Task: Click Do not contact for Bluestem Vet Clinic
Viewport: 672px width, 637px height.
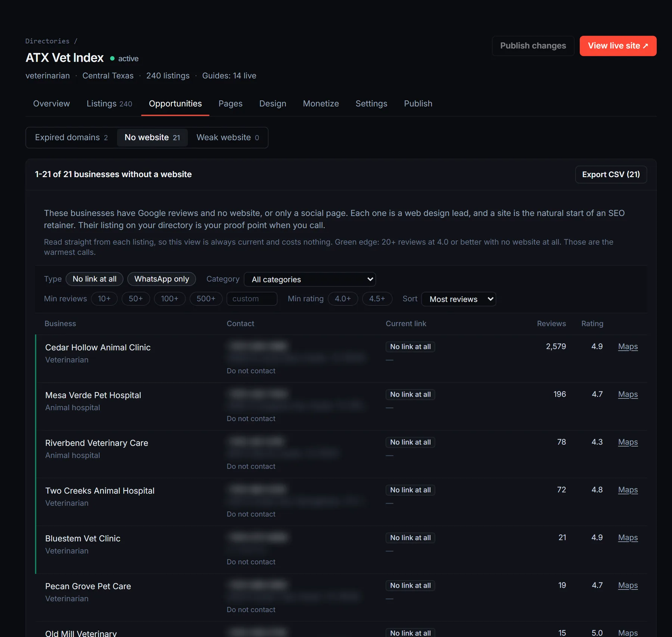Action: click(x=251, y=562)
